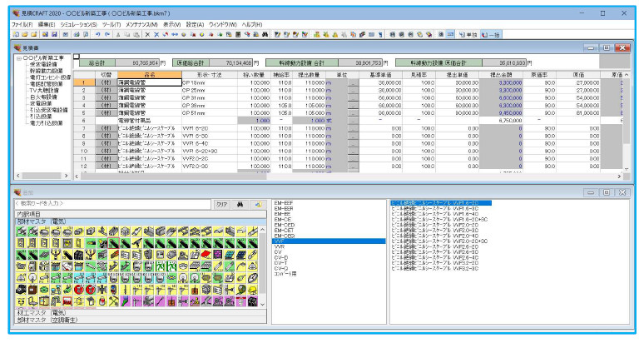Click the Print toolbar icon
644x348 pixels.
tap(77, 34)
